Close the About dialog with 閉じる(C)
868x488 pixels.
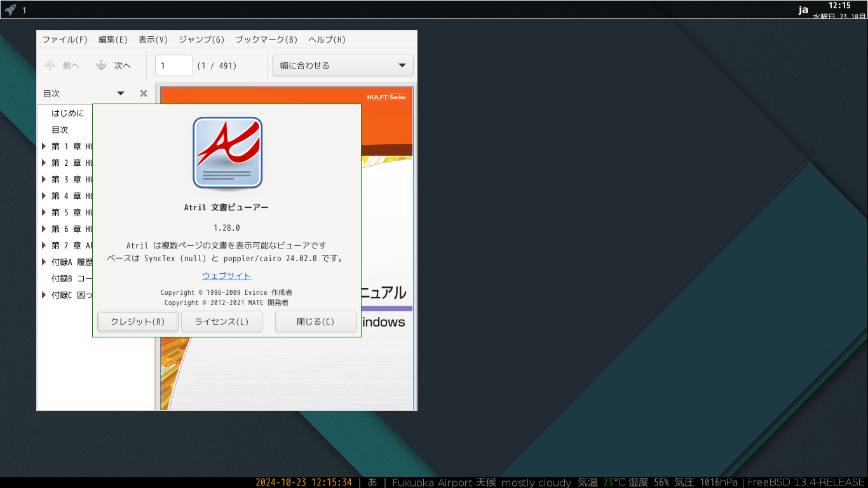point(316,322)
